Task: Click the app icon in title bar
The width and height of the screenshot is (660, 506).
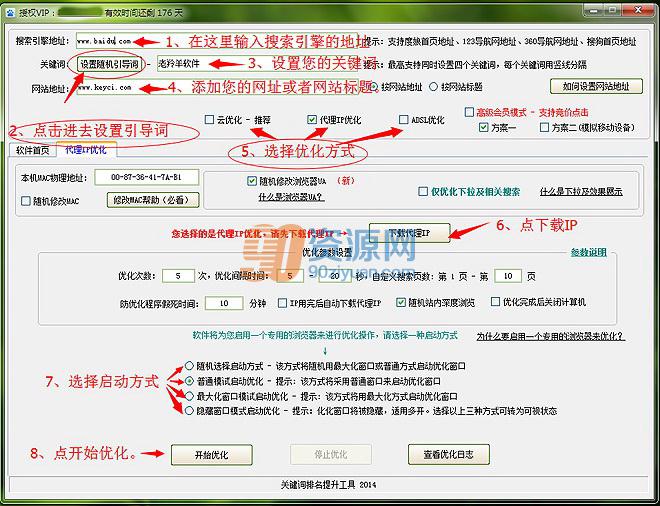Action: [x=9, y=12]
